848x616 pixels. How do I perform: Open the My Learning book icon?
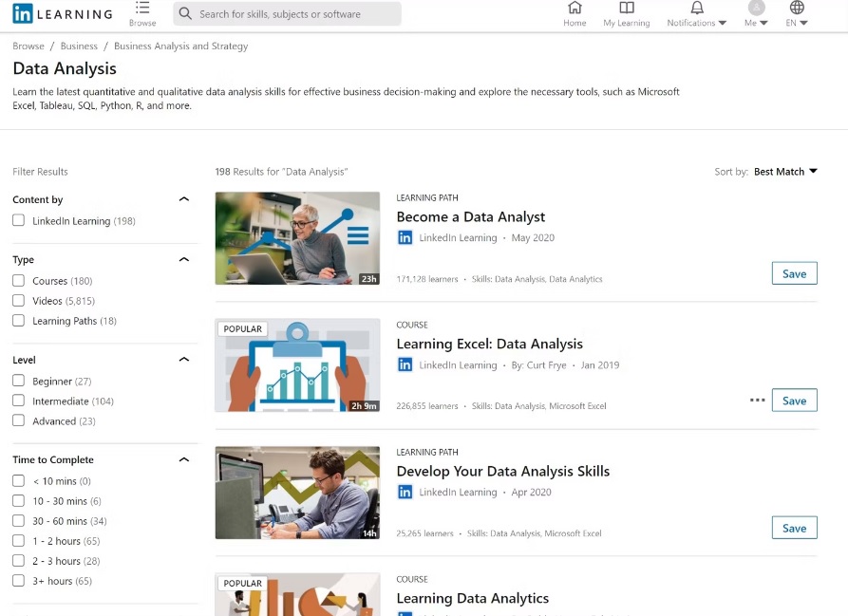coord(626,8)
